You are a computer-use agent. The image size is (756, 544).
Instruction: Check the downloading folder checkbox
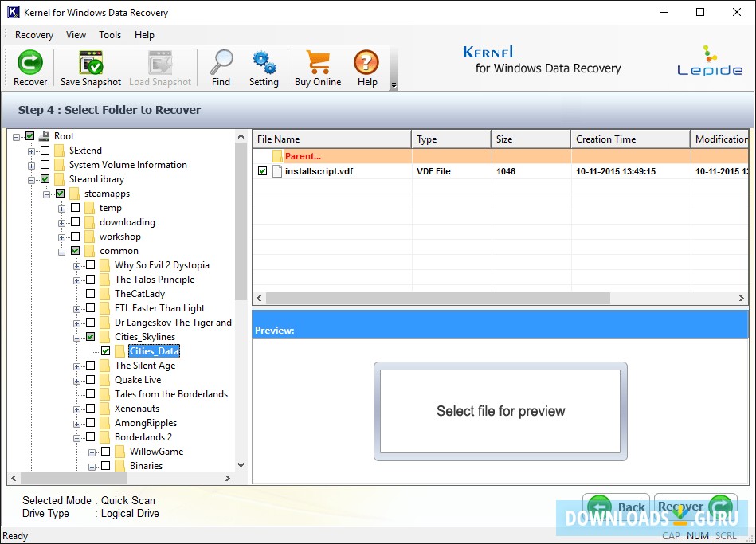(75, 222)
